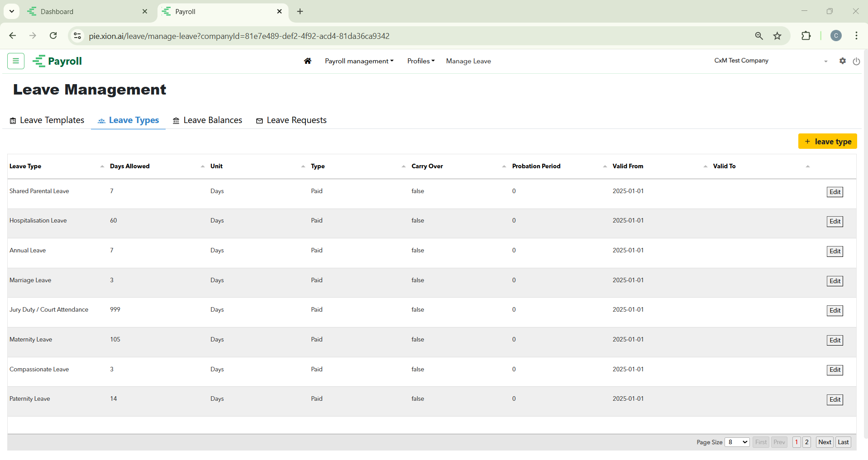Click the power logout icon
The image size is (868, 460).
(x=856, y=62)
